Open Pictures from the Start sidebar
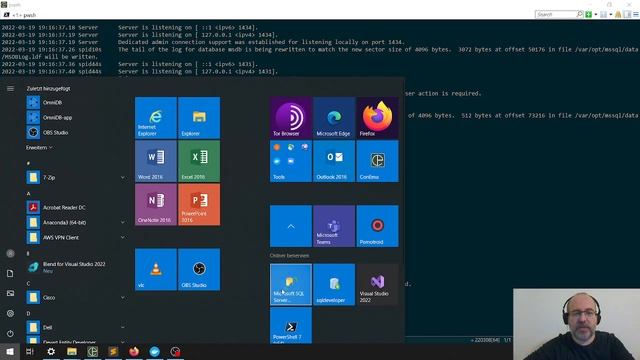The height and width of the screenshot is (360, 640). click(x=10, y=293)
